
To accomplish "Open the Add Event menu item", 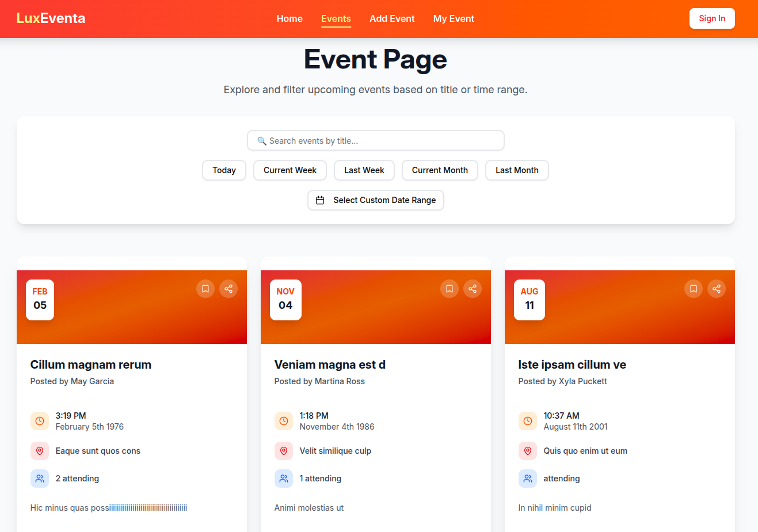I will (392, 18).
